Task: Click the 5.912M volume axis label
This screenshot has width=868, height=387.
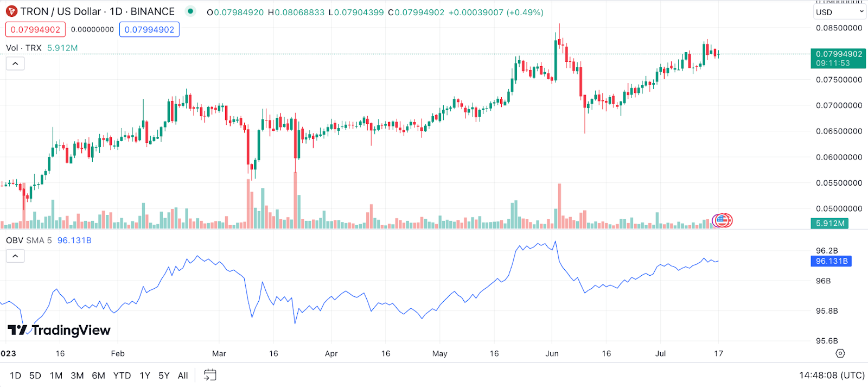Action: click(830, 223)
